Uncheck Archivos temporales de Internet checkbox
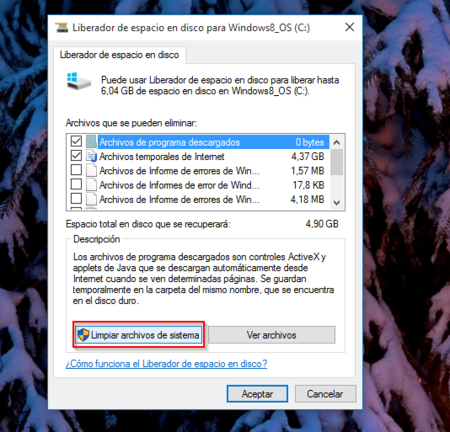This screenshot has height=432, width=450. [x=76, y=156]
